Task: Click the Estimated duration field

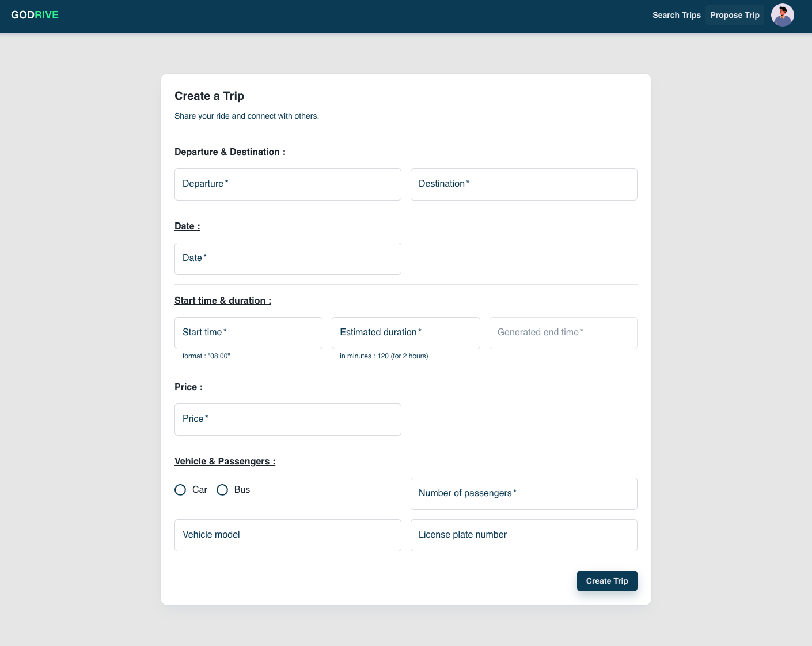Action: click(405, 333)
